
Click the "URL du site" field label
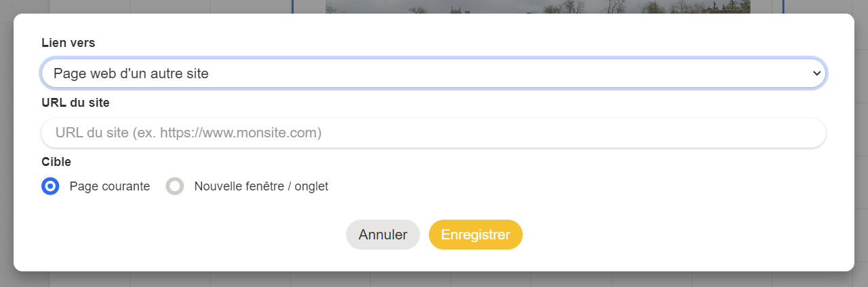click(x=75, y=103)
